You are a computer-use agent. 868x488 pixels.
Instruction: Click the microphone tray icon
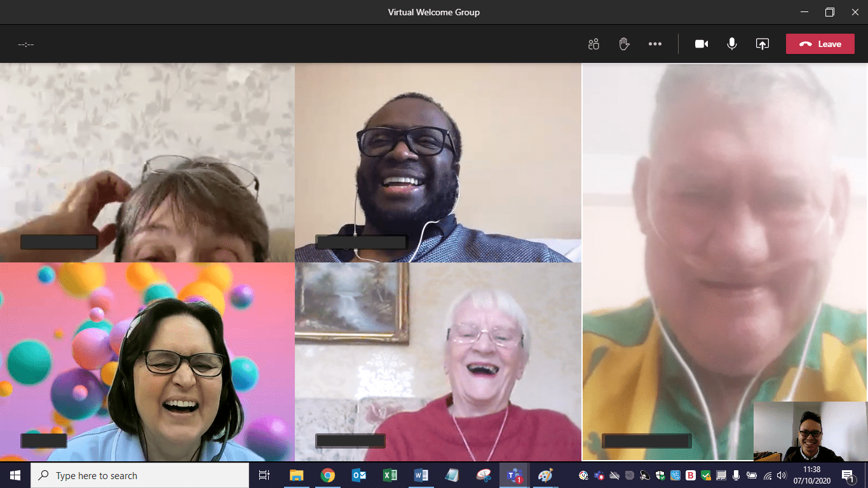click(736, 475)
